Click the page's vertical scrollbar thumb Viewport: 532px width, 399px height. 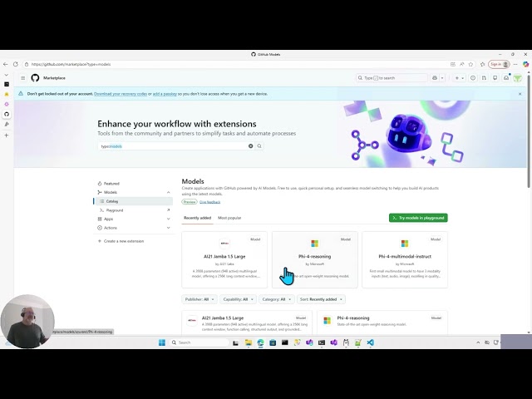529,131
